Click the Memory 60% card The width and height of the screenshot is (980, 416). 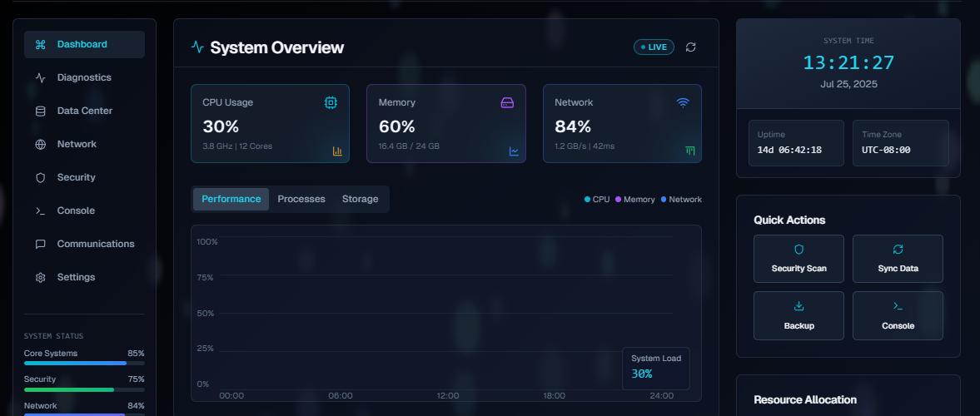point(446,124)
